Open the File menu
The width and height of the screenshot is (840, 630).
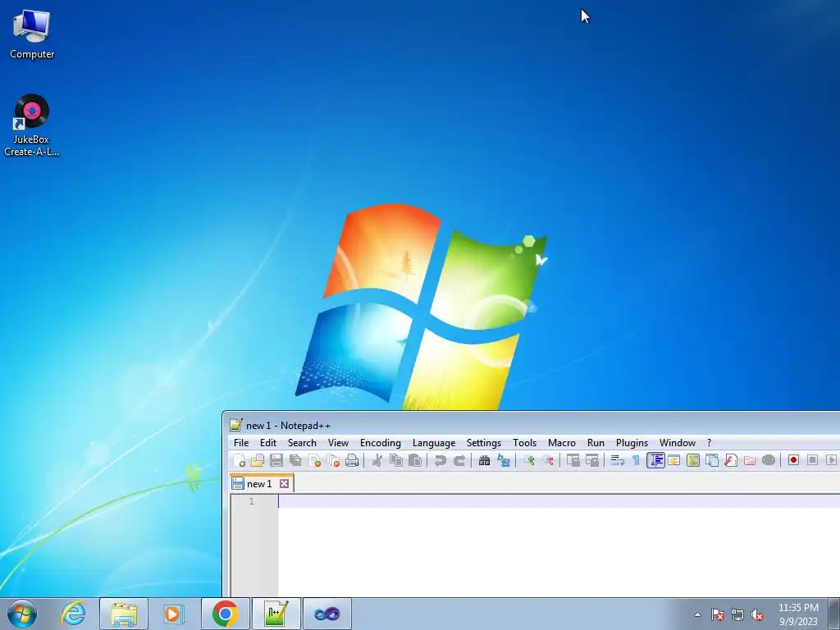coord(241,443)
